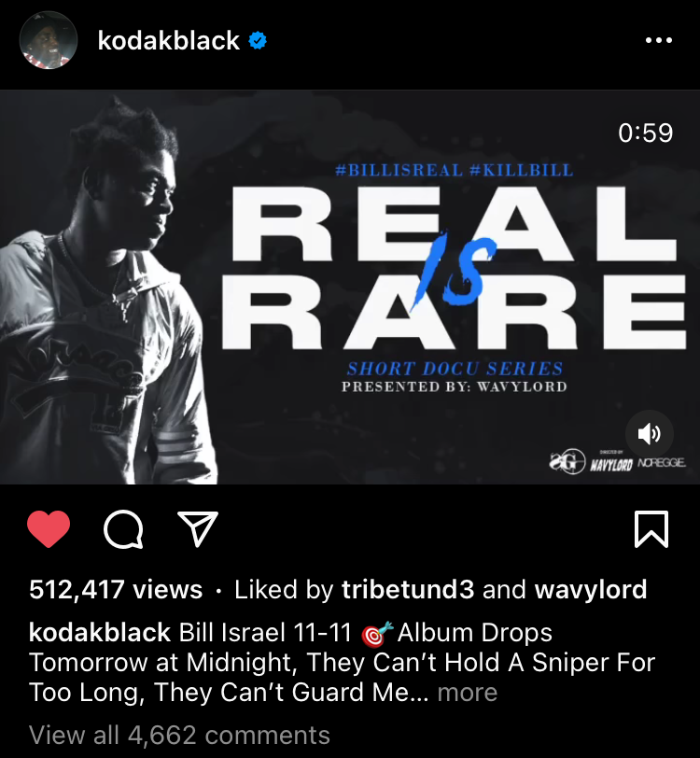700x758 pixels.
Task: Open comments with speech bubble icon
Action: tap(123, 529)
